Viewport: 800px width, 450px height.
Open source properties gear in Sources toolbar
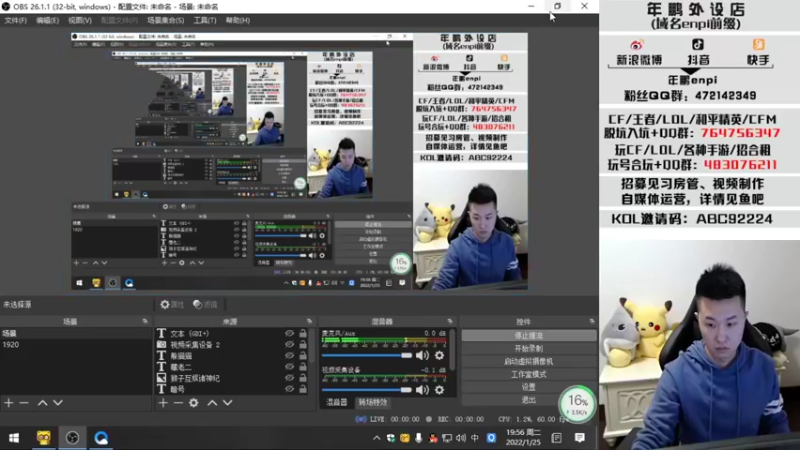(x=194, y=403)
